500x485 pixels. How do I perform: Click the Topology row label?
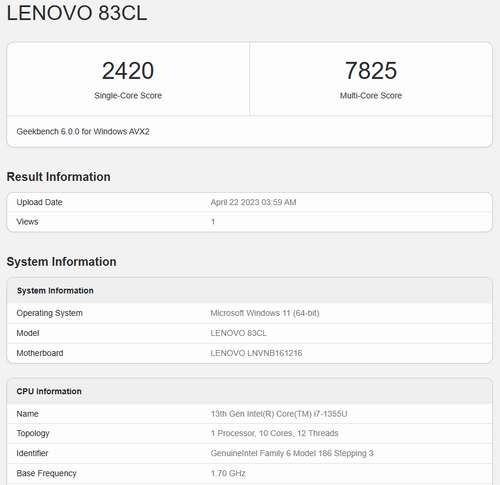[33, 433]
